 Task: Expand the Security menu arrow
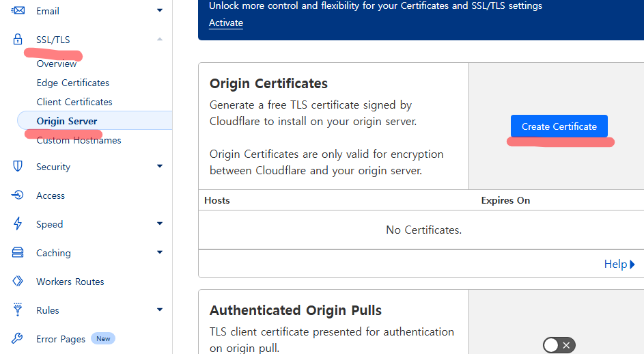click(x=160, y=166)
